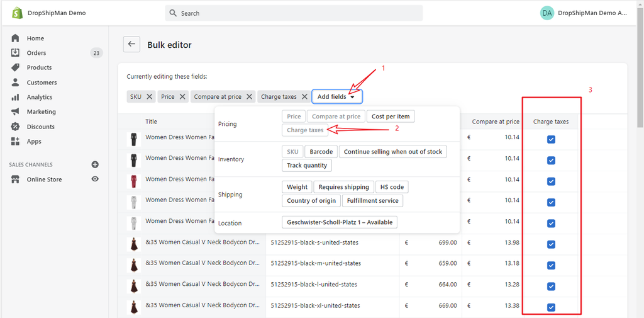Add the Fulfillment service field
This screenshot has width=644, height=318.
coord(373,201)
